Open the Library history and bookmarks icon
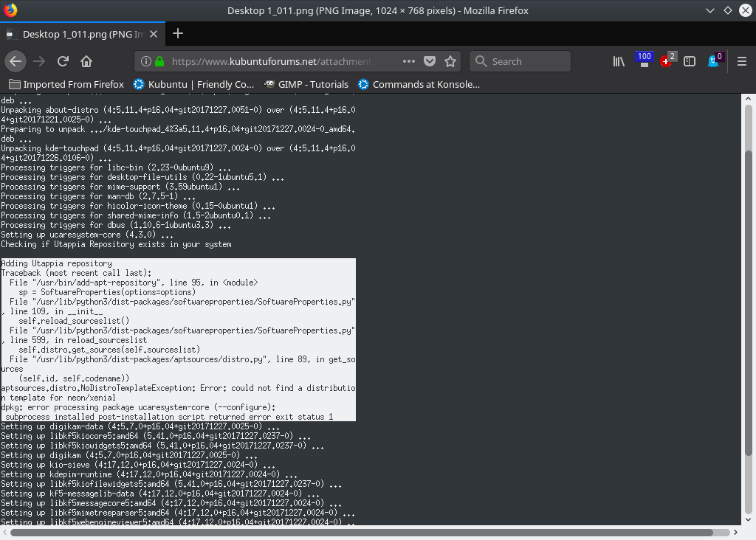 [x=619, y=61]
